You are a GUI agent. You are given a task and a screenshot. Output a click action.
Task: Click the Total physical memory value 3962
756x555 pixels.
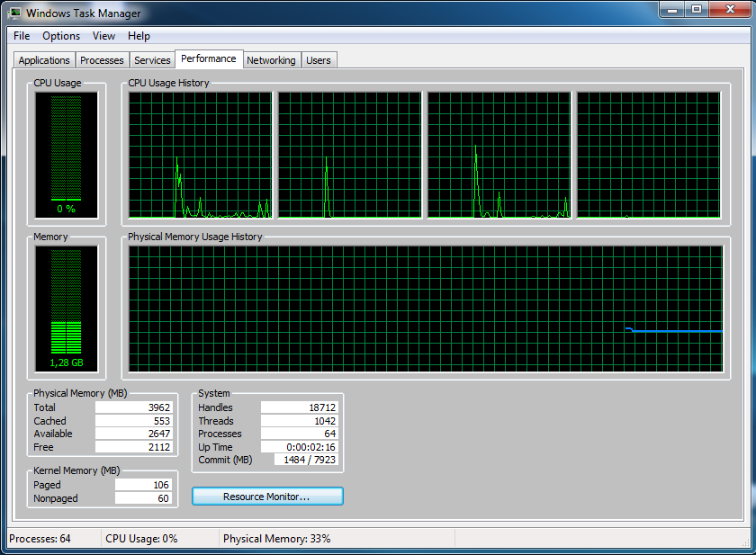(x=133, y=407)
